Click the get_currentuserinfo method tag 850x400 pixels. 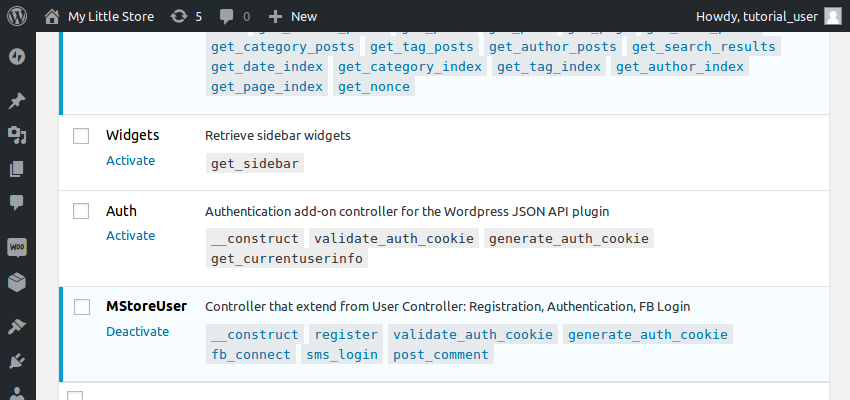[287, 259]
